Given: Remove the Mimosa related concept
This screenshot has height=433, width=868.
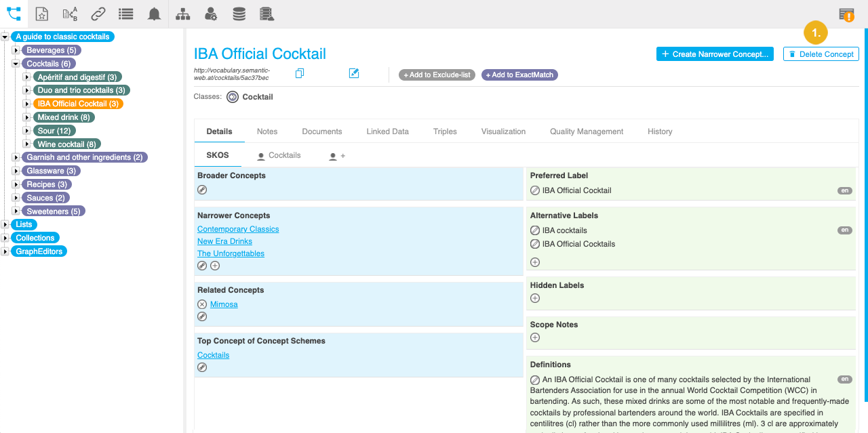Looking at the screenshot, I should (x=202, y=304).
